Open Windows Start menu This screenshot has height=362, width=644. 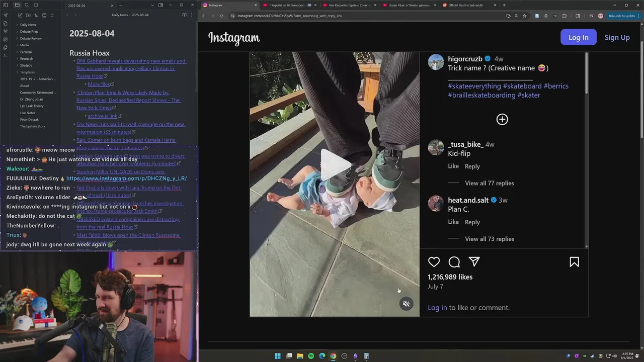278,356
